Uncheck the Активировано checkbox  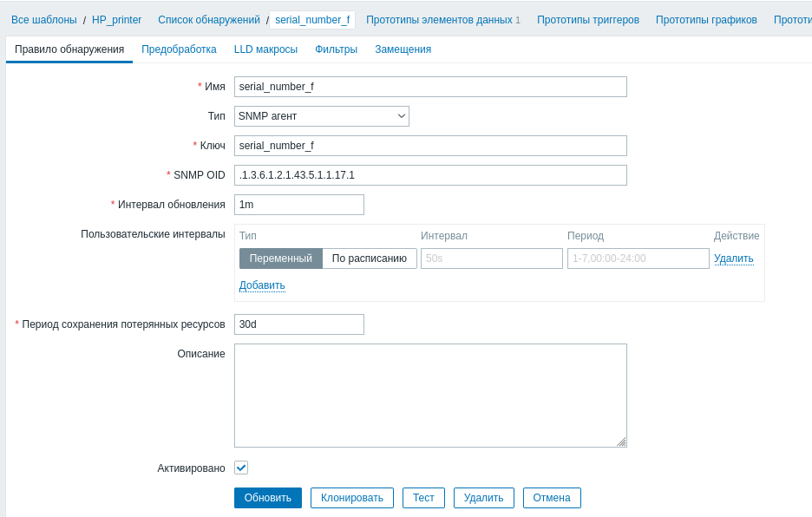(x=240, y=468)
